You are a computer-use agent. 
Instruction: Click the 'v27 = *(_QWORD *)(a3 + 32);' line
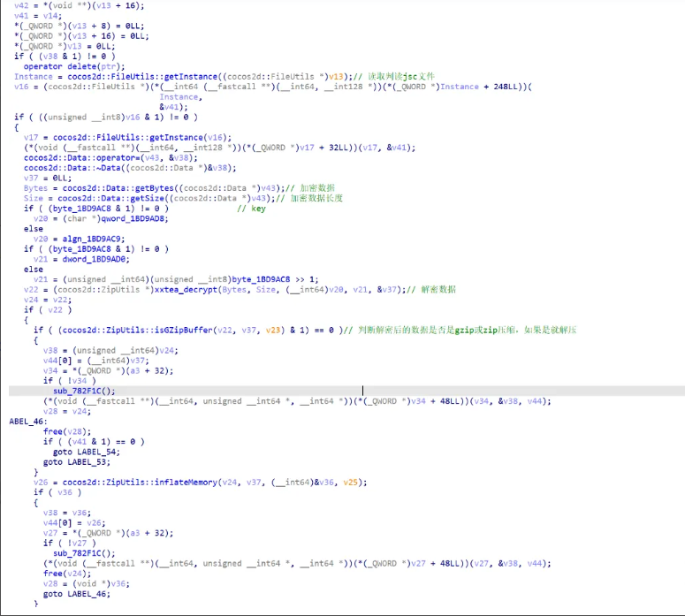[109, 533]
